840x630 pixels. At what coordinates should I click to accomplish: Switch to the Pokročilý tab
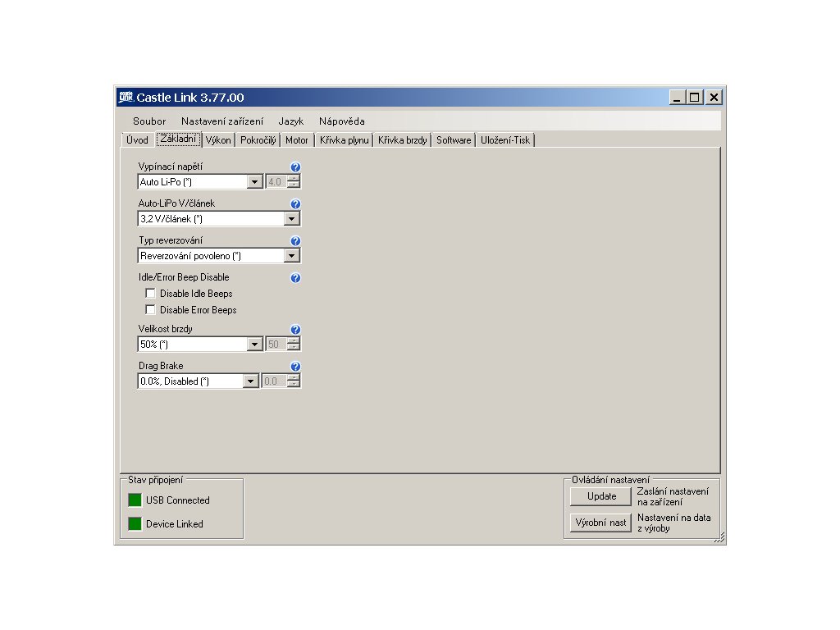pos(258,139)
